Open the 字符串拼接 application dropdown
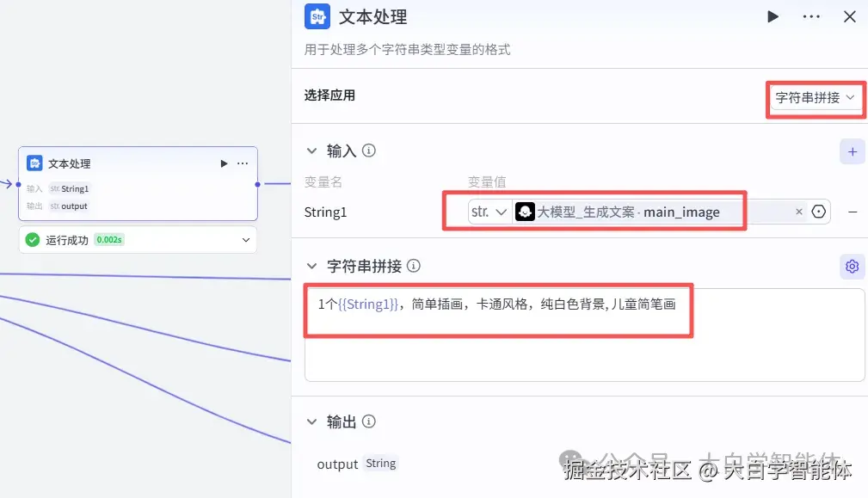 tap(814, 99)
